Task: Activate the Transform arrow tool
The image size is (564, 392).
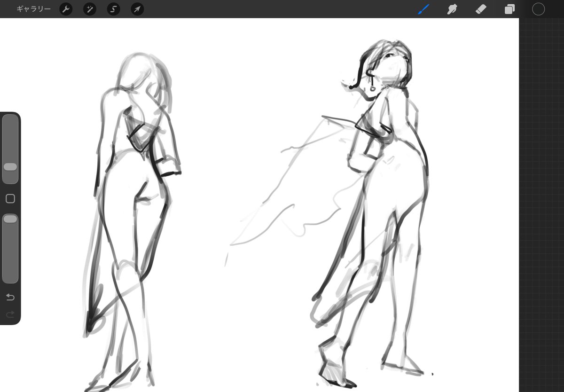Action: click(137, 9)
